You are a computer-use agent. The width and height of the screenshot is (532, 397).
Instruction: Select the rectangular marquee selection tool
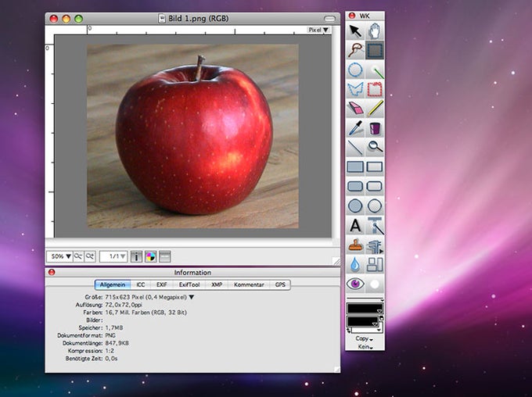tap(375, 51)
